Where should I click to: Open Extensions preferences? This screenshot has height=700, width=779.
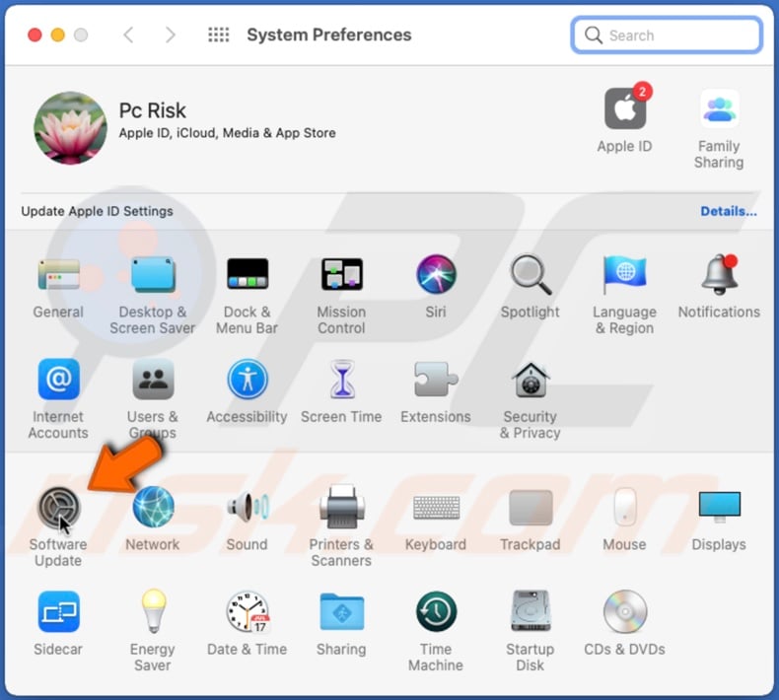[436, 379]
